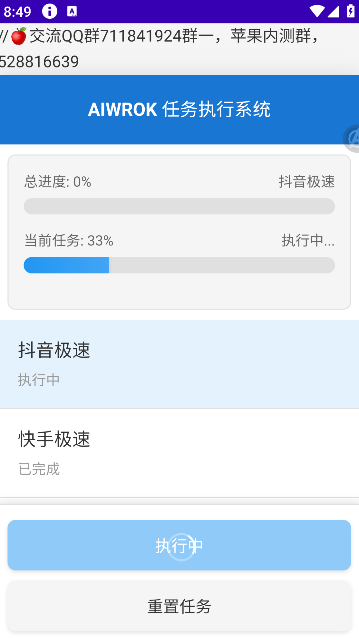359x644 pixels.
Task: Tap the AIWROK 任务执行系统 header title
Action: point(179,109)
